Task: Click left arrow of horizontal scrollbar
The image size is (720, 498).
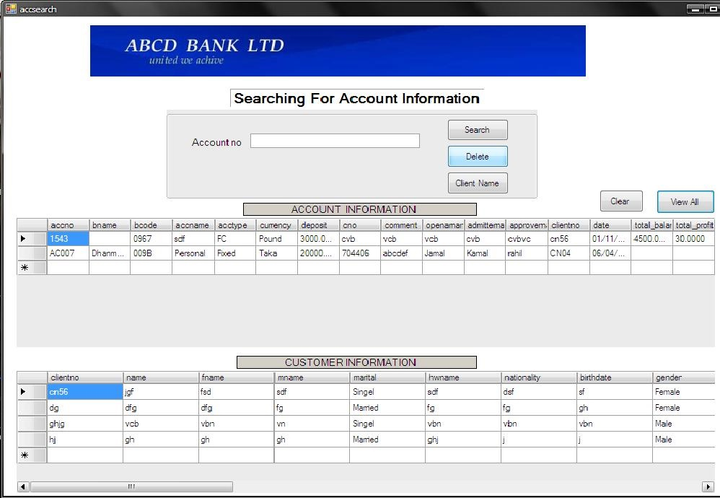Action: (x=23, y=487)
